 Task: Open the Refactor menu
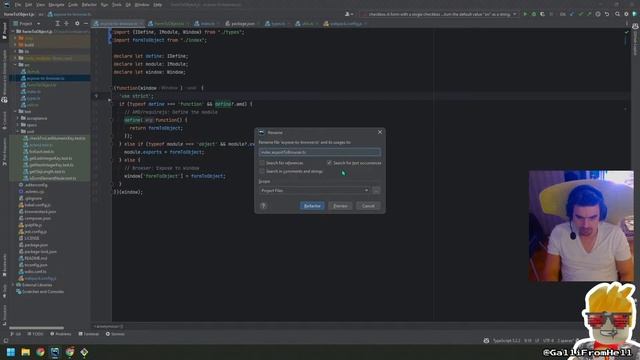pyautogui.click(x=89, y=5)
